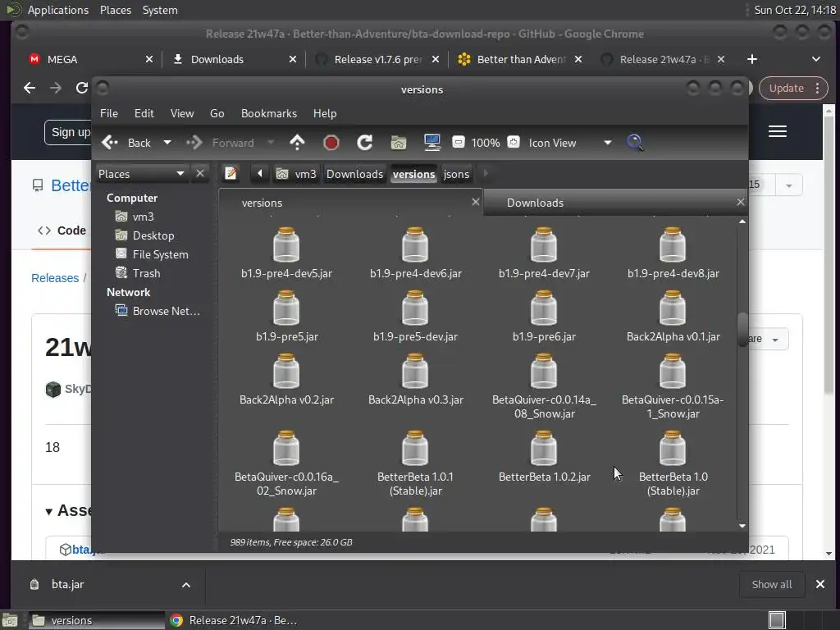Switch to the Downloads tab in file manager
The height and width of the screenshot is (630, 840).
coord(535,203)
